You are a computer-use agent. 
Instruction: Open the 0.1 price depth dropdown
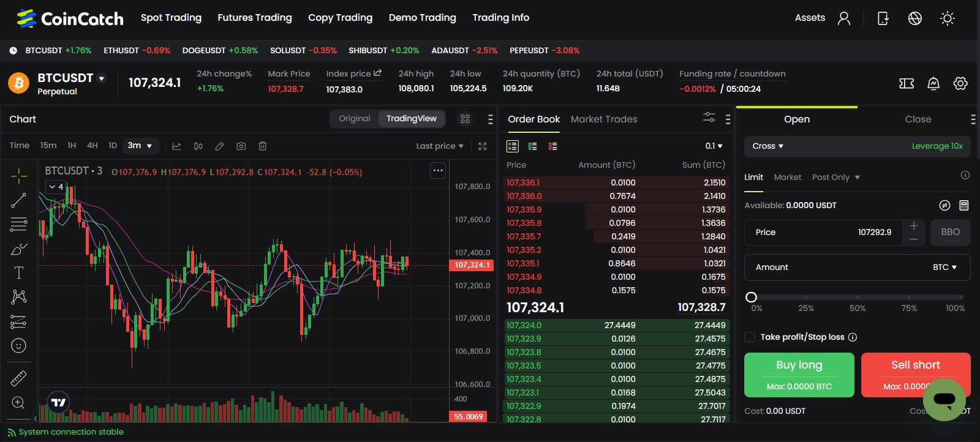(x=714, y=146)
